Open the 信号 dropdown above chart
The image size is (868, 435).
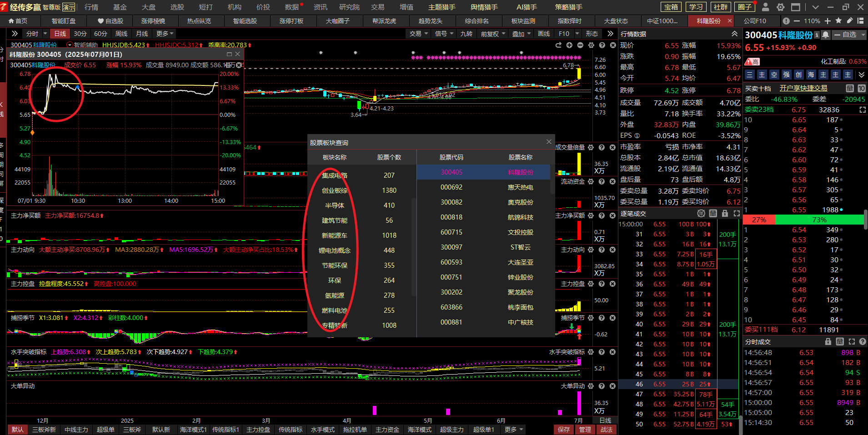tap(444, 34)
